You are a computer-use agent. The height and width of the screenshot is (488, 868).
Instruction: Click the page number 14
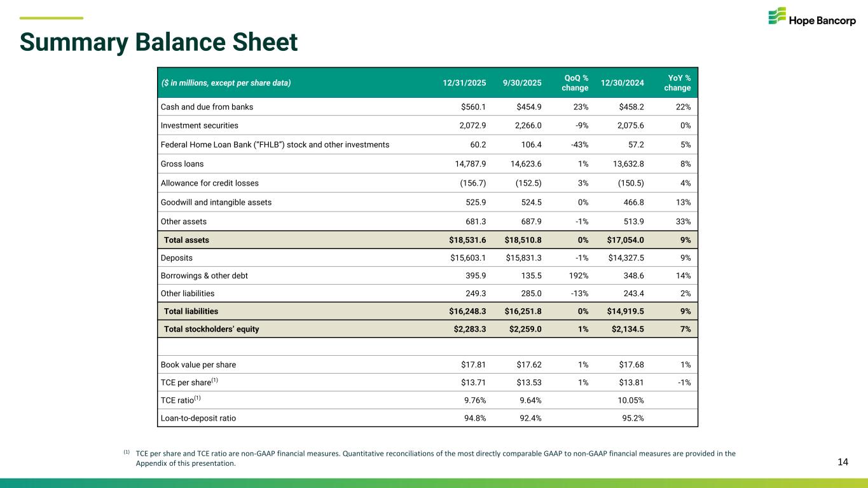(843, 462)
